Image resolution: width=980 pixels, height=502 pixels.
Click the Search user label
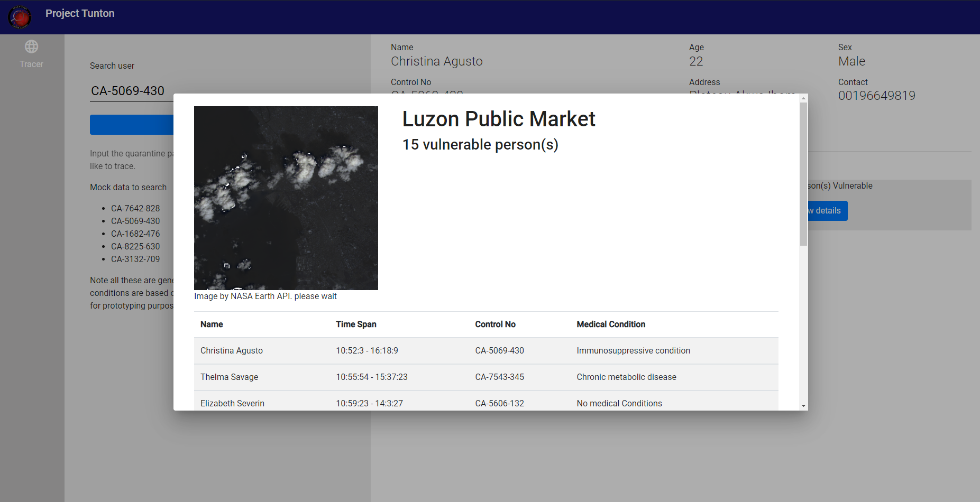[x=112, y=66]
